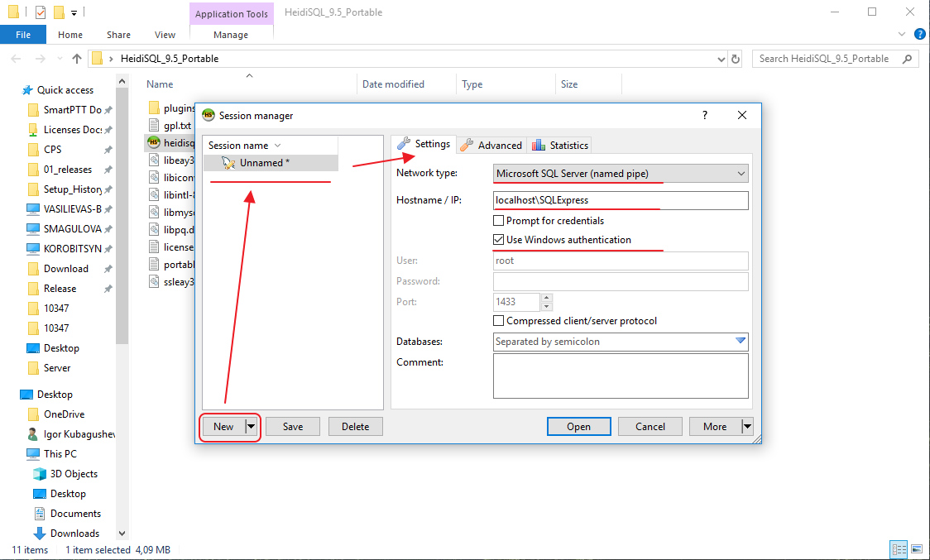
Task: Click the search magnifier icon
Action: 907,59
